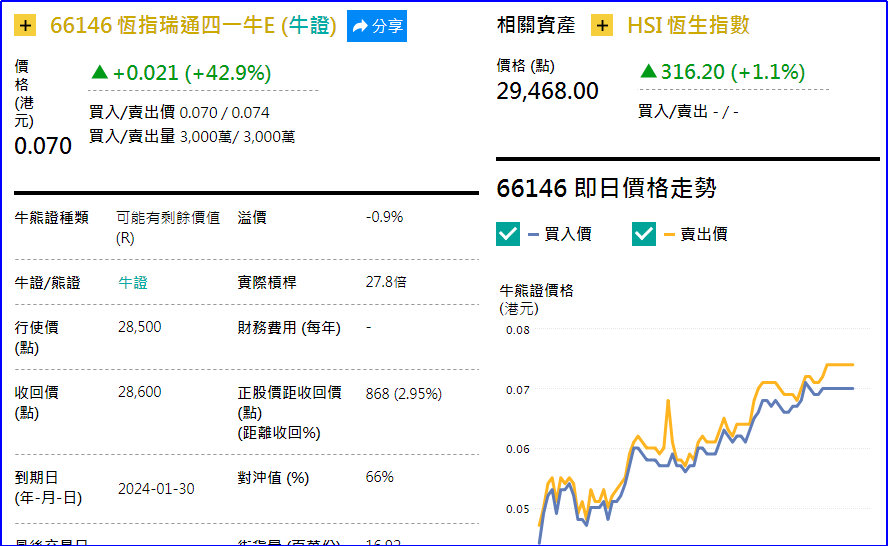Select the 收回價 value 28,600
Viewport: 888px width, 546px height.
coord(139,392)
